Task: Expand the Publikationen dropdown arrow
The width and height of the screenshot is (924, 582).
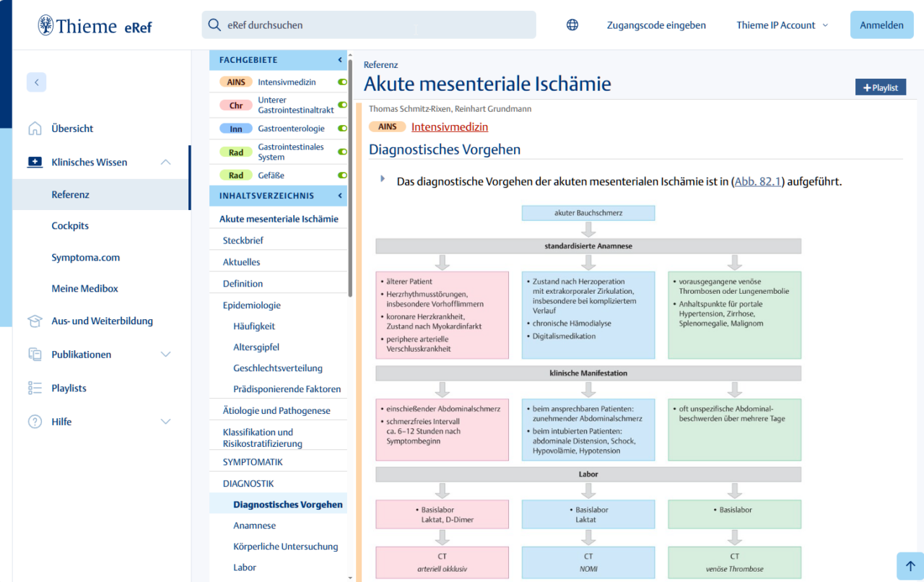Action: (x=167, y=354)
